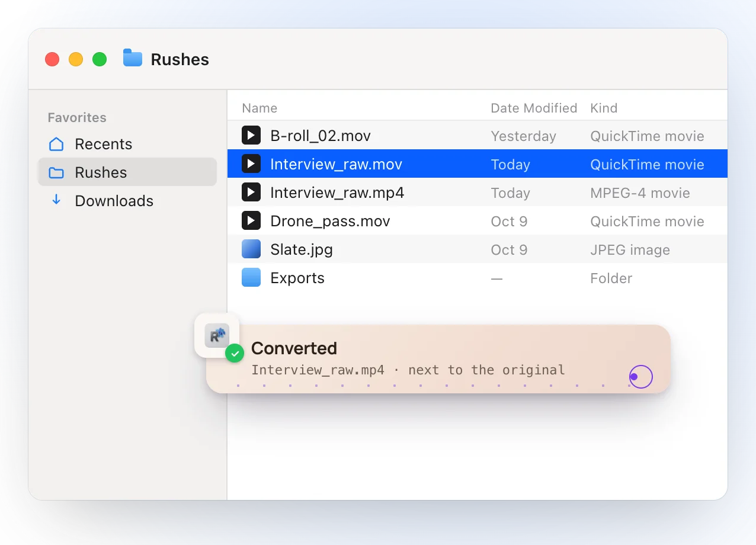The width and height of the screenshot is (756, 545).
Task: Sort by Date Modified column header
Action: [x=534, y=108]
